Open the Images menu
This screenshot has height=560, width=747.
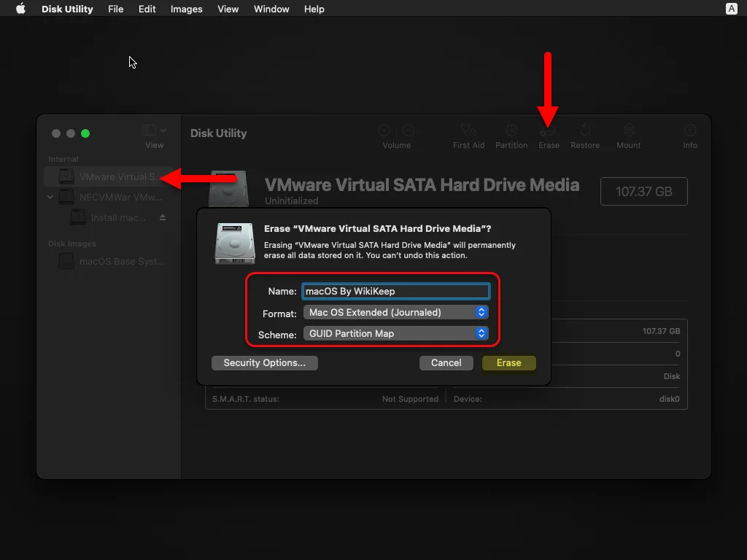[x=186, y=9]
